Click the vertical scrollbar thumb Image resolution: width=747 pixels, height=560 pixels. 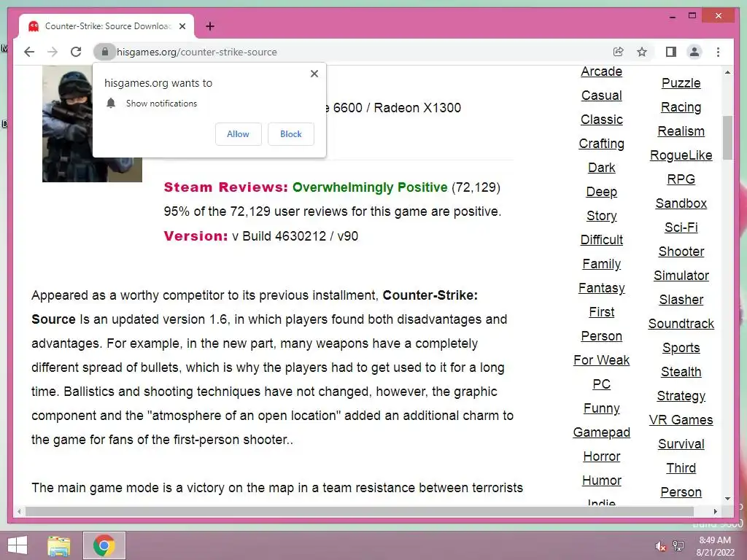(727, 138)
